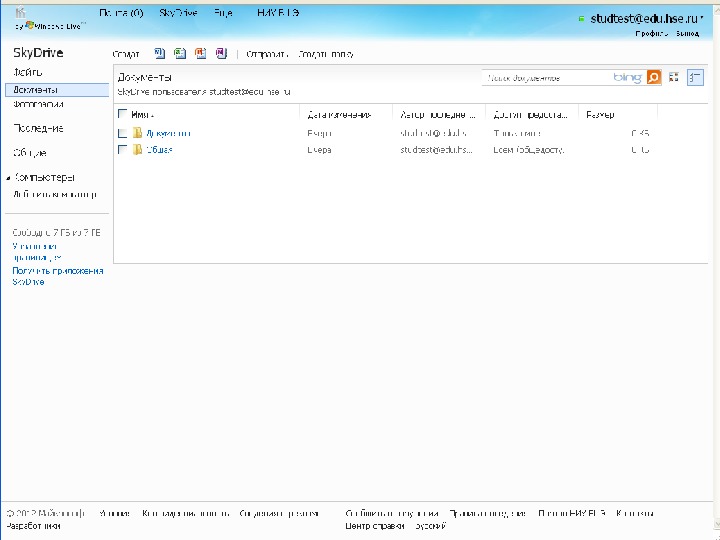720x540 pixels.
Task: Click the author cell of the Общая row
Action: tap(436, 150)
